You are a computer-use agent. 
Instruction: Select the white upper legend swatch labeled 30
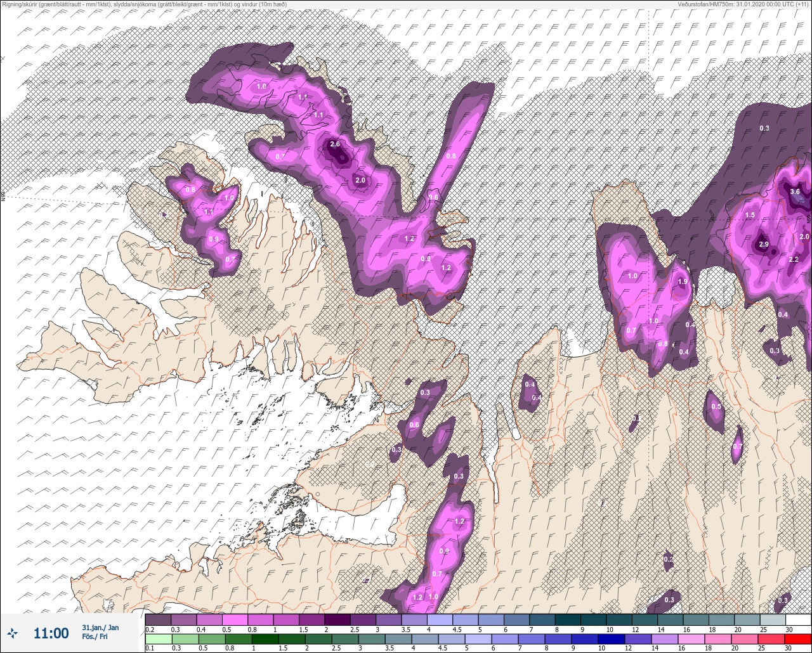(798, 619)
